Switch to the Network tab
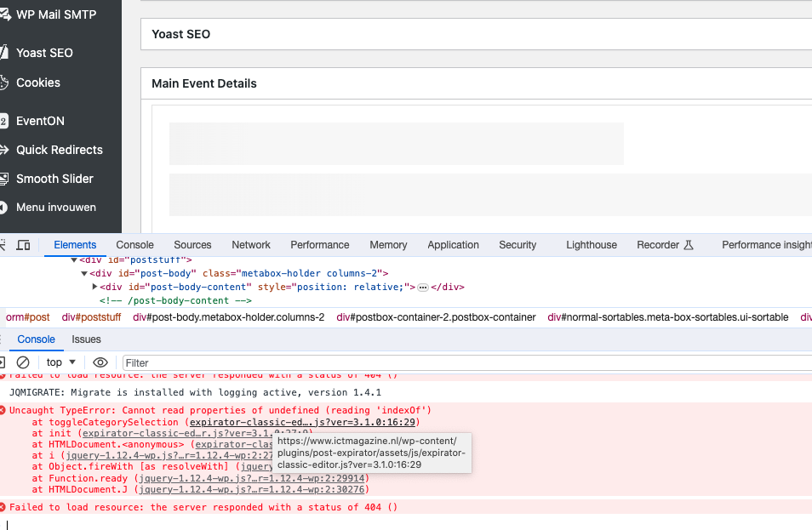 click(x=250, y=245)
